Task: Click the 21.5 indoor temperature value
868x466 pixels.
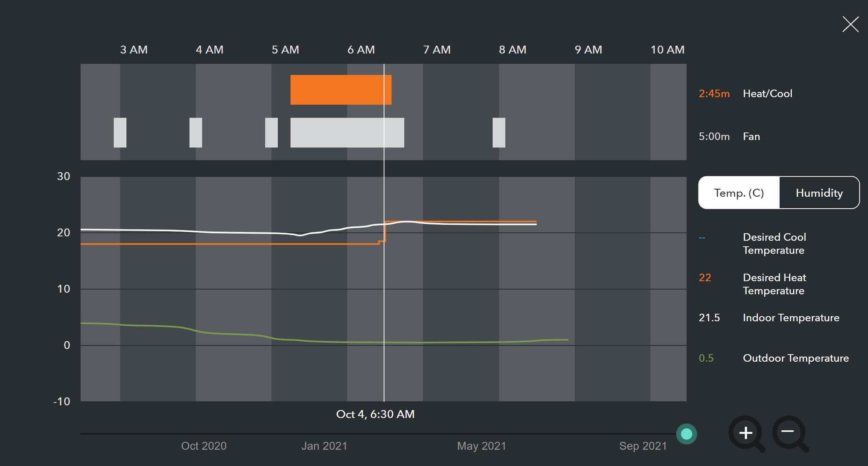Action: (709, 318)
